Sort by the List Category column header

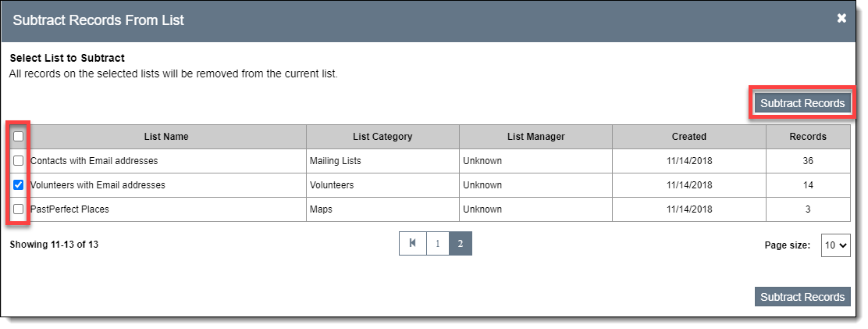pyautogui.click(x=382, y=137)
